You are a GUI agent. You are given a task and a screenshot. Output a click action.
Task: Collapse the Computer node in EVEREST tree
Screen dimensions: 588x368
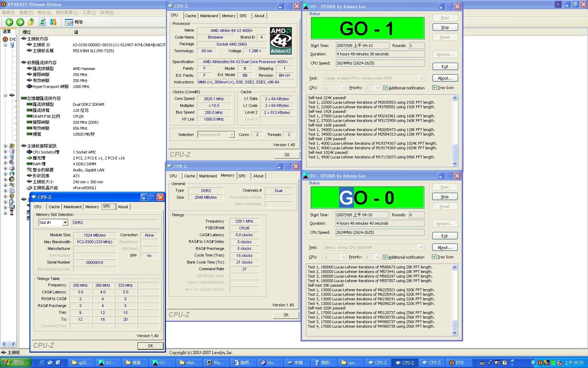(5, 45)
